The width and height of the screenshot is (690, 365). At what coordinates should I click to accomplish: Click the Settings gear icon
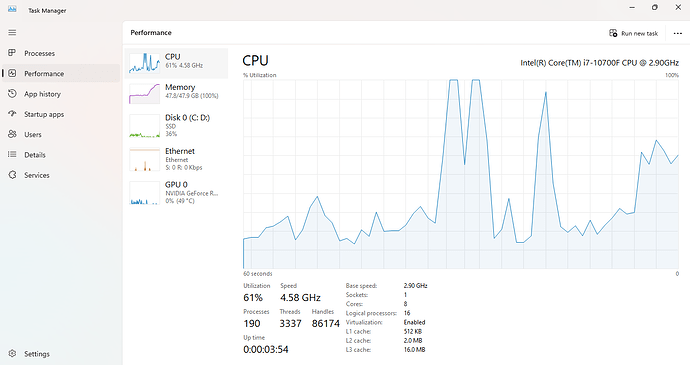12,354
